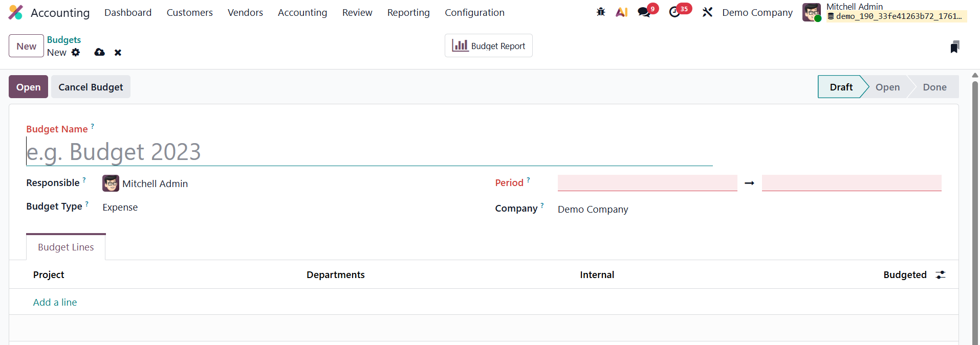Open the gear actions menu
Viewport: 980px width, 345px height.
click(x=76, y=52)
